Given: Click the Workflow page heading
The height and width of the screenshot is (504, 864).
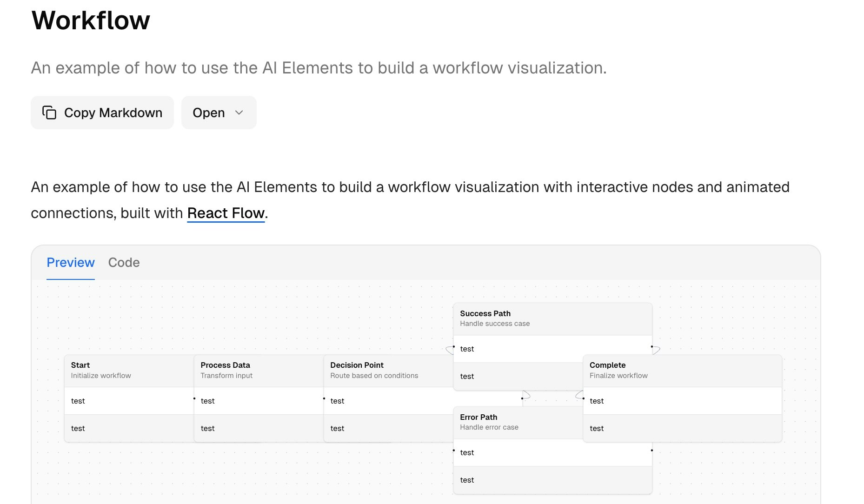Looking at the screenshot, I should [x=91, y=20].
